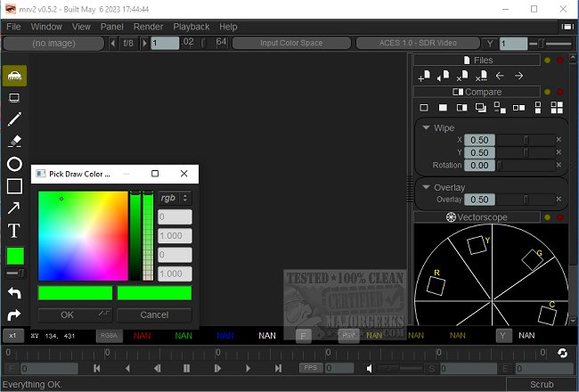
Task: Mute audio with the speaker icon
Action: pyautogui.click(x=370, y=368)
